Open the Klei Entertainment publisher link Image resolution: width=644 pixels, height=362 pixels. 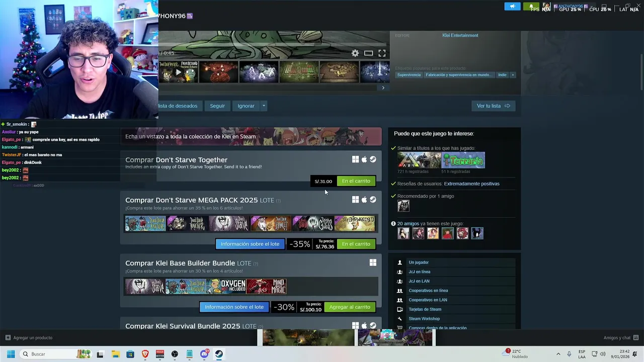[x=460, y=35]
